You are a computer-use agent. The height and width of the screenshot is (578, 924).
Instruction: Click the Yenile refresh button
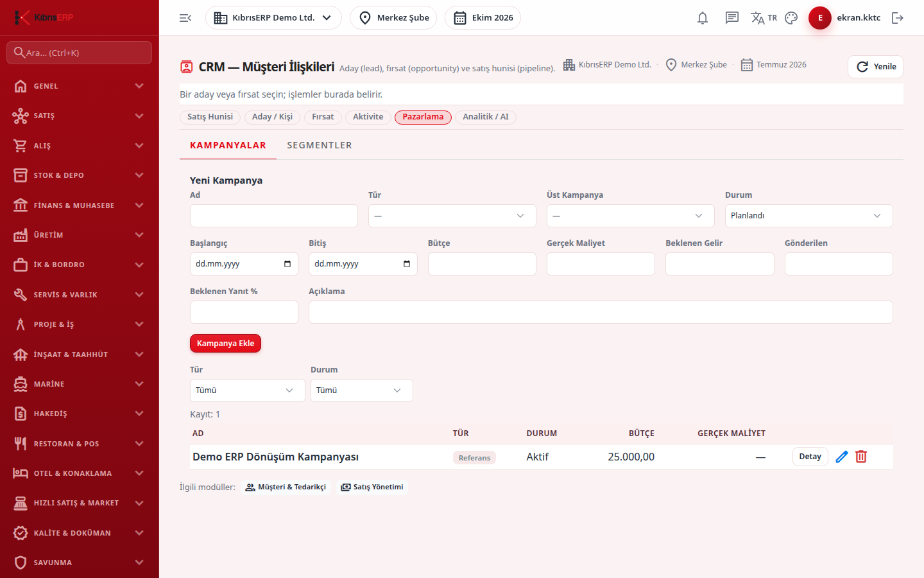point(876,67)
